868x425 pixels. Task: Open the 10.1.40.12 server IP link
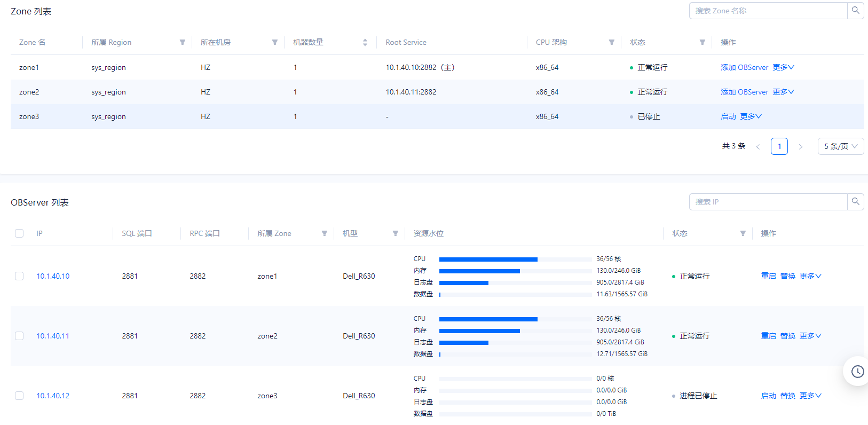click(53, 396)
